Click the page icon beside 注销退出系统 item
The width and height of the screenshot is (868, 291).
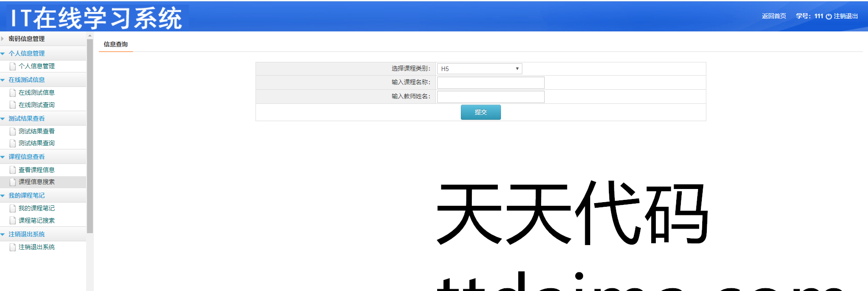[13, 247]
